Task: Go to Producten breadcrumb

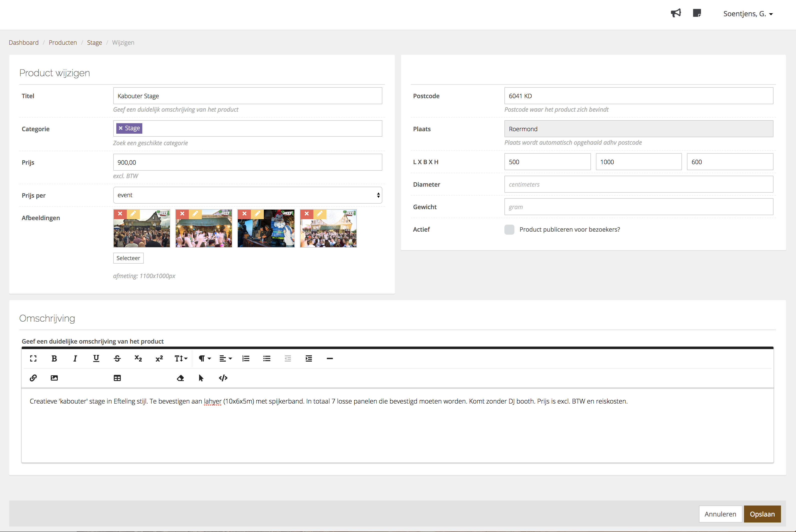Action: pyautogui.click(x=63, y=42)
